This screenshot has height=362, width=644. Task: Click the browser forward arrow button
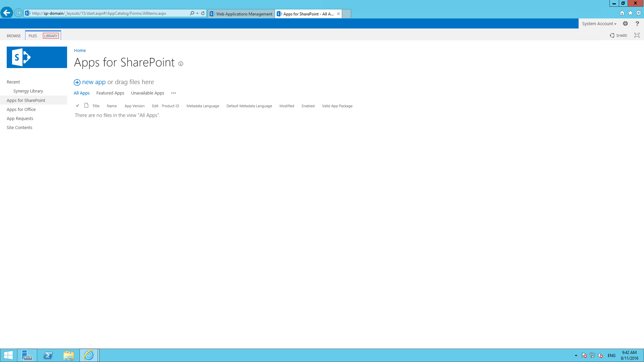[18, 13]
